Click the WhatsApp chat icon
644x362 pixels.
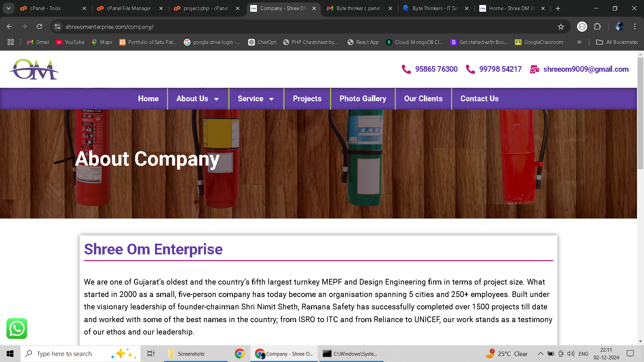pyautogui.click(x=17, y=328)
